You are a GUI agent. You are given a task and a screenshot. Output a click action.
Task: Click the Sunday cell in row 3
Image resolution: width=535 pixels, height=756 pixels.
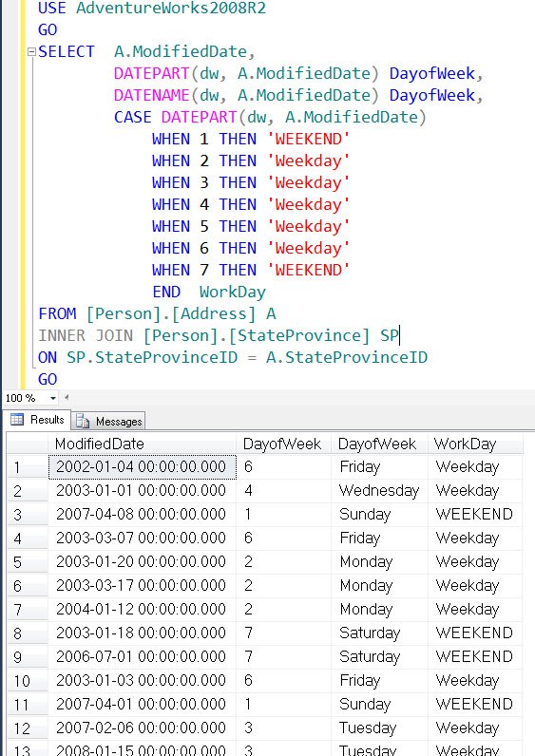coord(380,515)
